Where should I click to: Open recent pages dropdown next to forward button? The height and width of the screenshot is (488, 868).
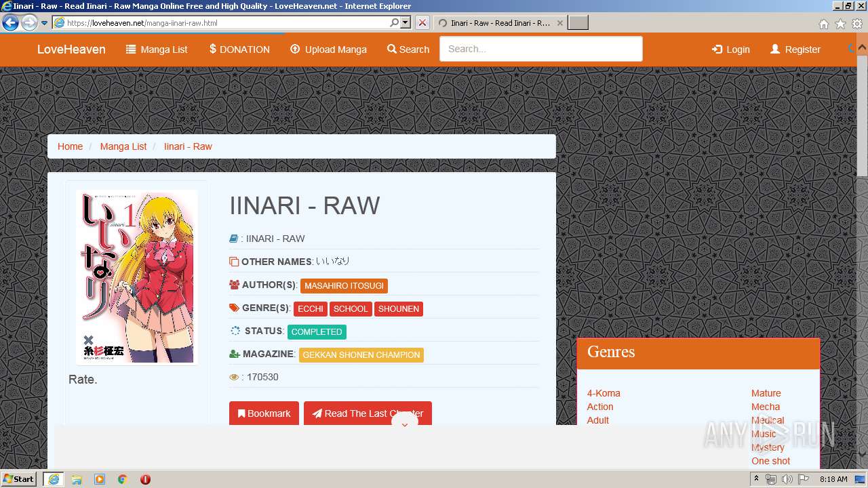point(44,22)
